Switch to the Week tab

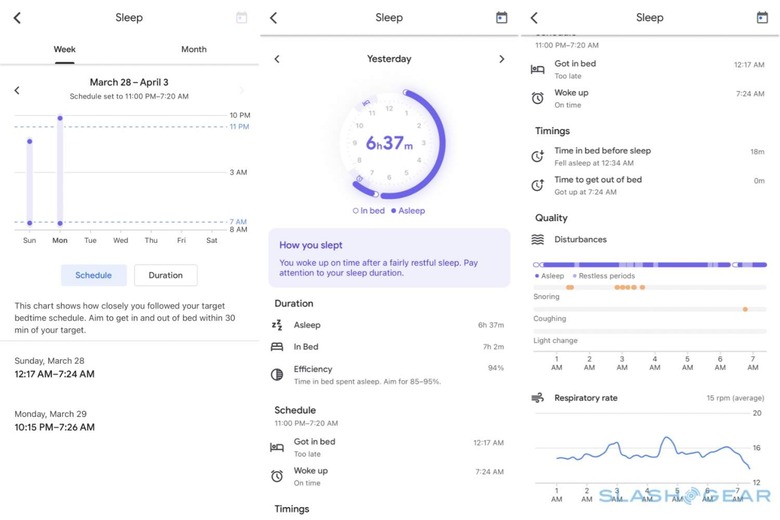[x=65, y=49]
